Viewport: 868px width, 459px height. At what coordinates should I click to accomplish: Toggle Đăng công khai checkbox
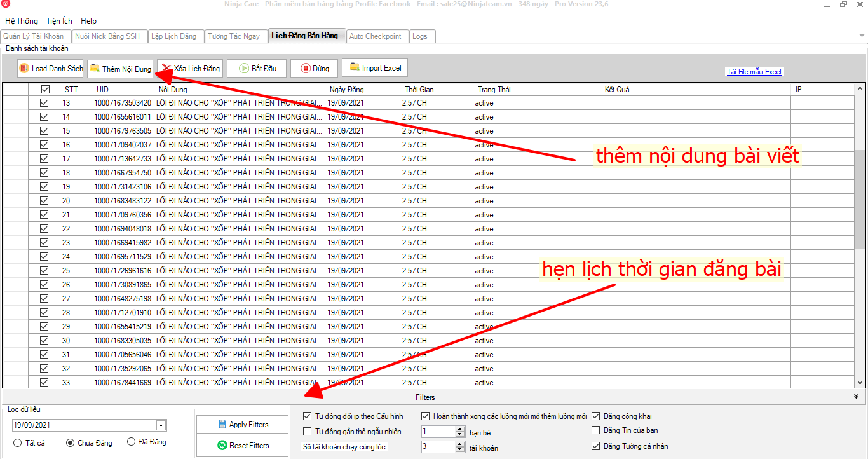[596, 416]
